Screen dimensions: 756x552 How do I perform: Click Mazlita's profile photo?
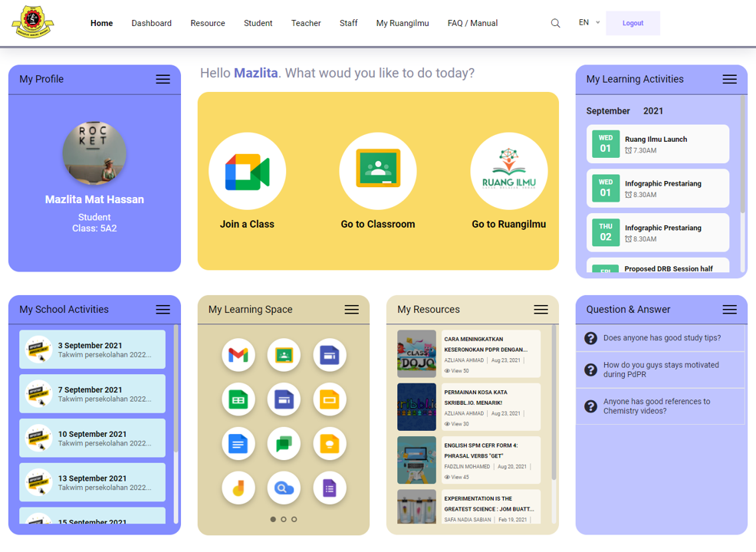(x=94, y=153)
